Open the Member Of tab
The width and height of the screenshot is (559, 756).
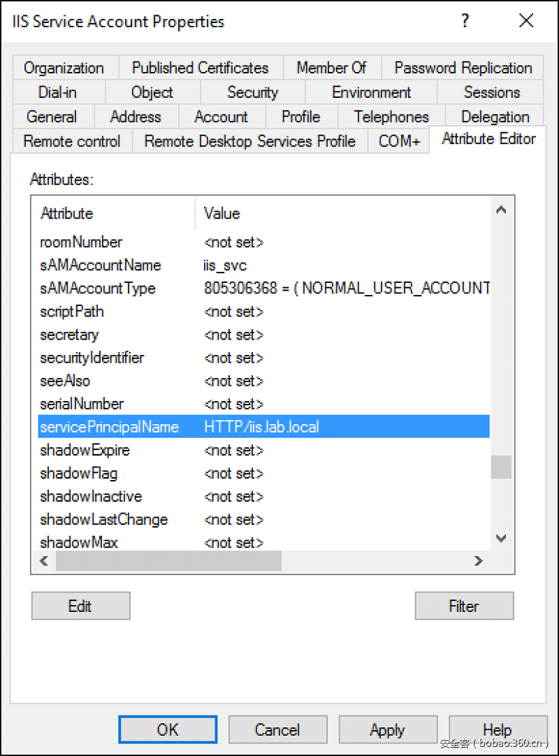pyautogui.click(x=332, y=68)
